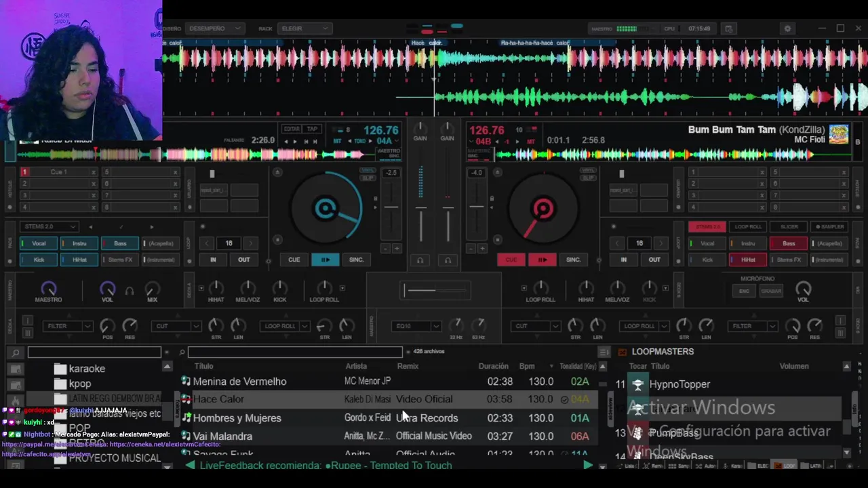Select the Hombres y Mujeres track row

pos(389,418)
